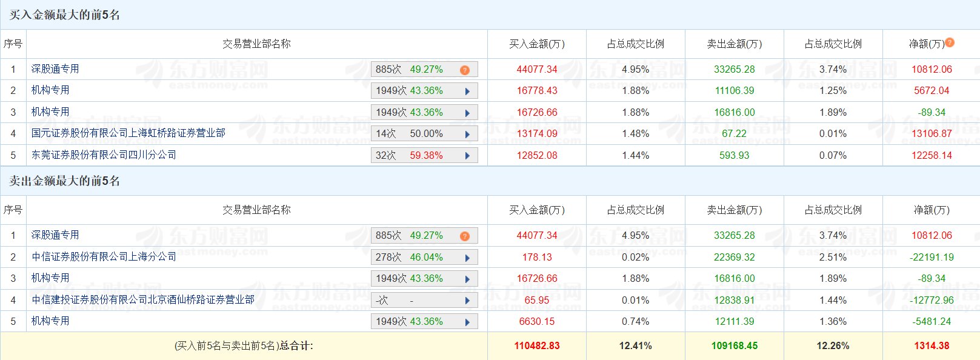
Task: Click blue arrow in sell table row 5 机构专用
Action: [x=467, y=322]
